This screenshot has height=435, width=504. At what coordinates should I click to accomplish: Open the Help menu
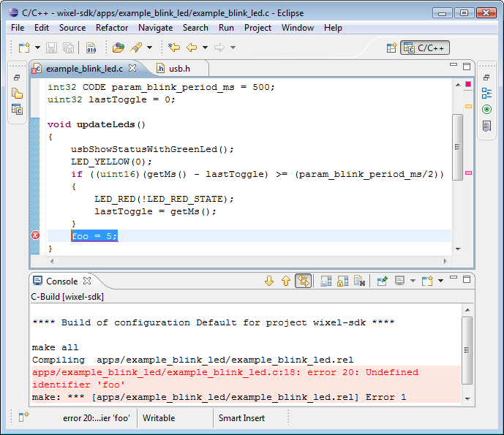point(333,28)
